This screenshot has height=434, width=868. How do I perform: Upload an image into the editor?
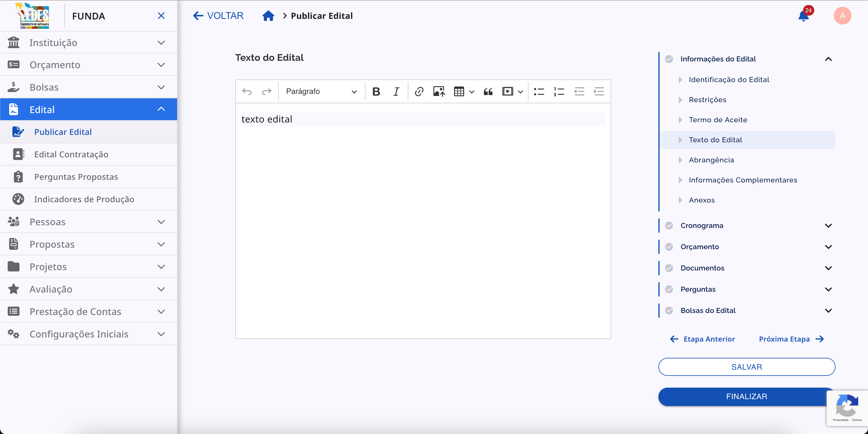438,91
